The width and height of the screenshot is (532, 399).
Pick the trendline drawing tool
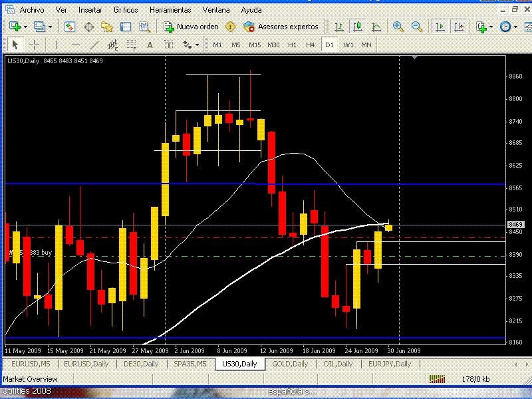pyautogui.click(x=94, y=45)
